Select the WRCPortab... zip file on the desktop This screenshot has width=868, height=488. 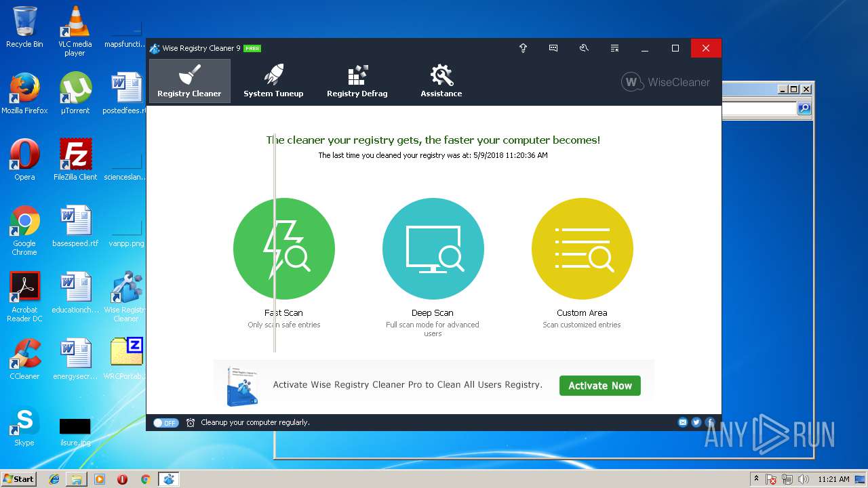126,359
